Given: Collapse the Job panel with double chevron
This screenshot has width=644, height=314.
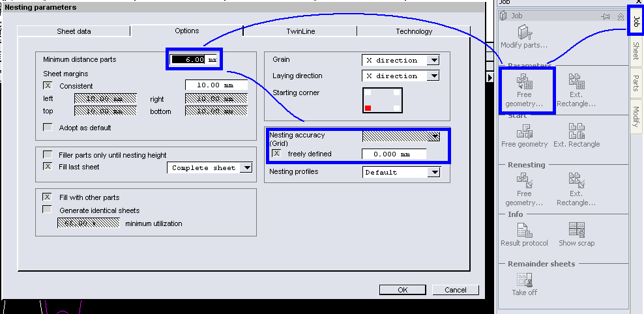Looking at the screenshot, I should [x=621, y=16].
